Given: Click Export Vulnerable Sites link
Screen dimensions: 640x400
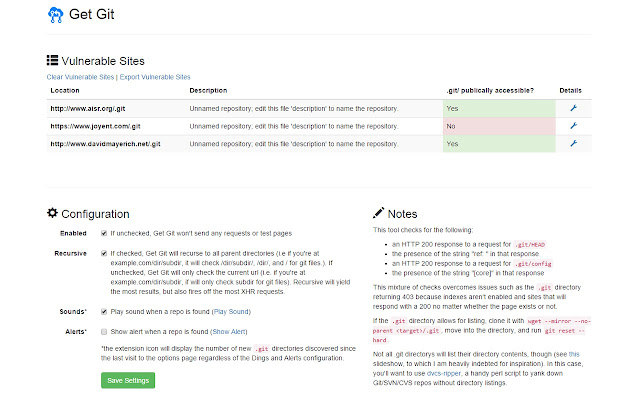Looking at the screenshot, I should (x=155, y=77).
